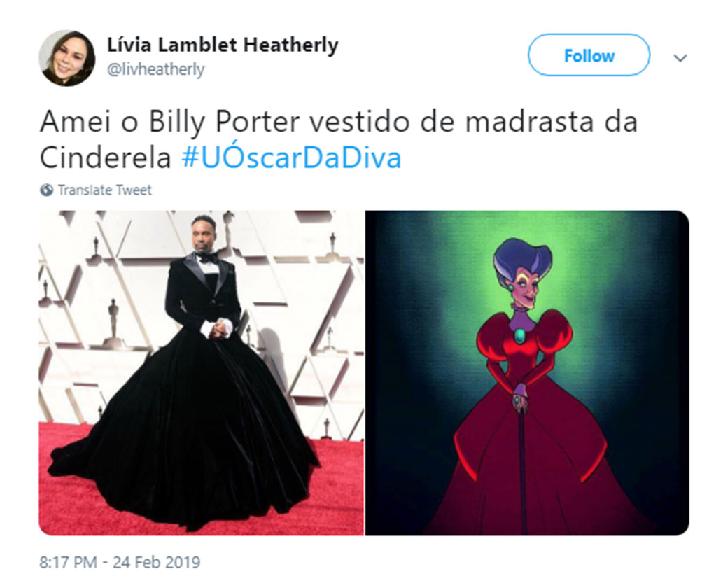Click the Translate Tweet link
Image resolution: width=728 pixels, height=581 pixels.
point(104,190)
